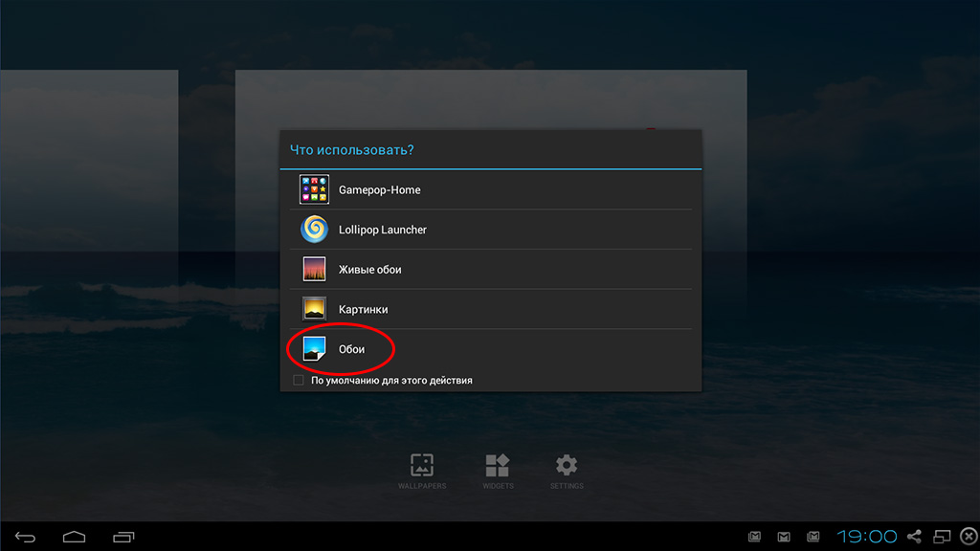
Task: Tap the Android Home navigation button
Action: click(x=74, y=537)
